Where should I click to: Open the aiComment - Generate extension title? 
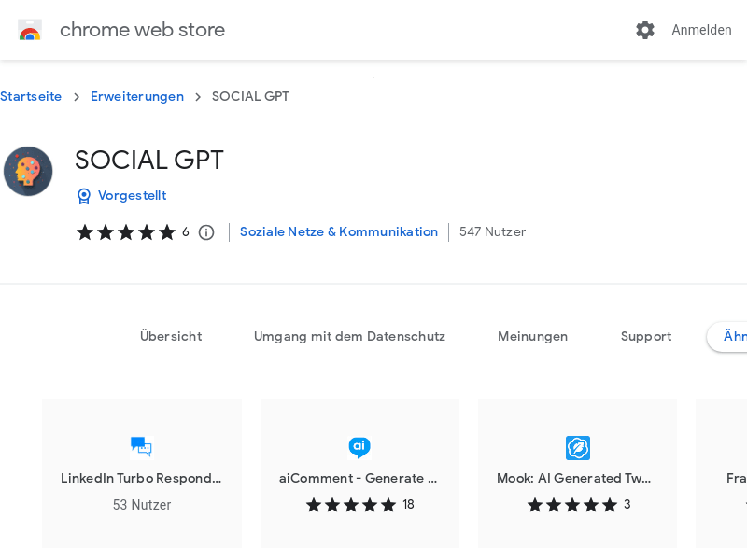click(x=358, y=478)
